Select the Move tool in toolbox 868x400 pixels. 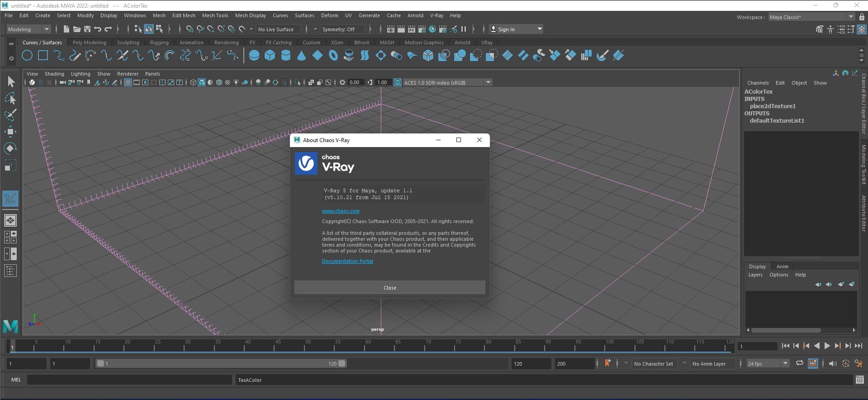pos(10,132)
